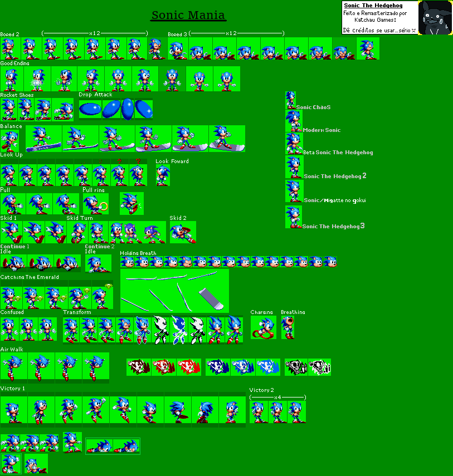This screenshot has height=476, width=453.
Task: Select the first blue snowboard sprite frame
Action: pyautogui.click(x=44, y=139)
